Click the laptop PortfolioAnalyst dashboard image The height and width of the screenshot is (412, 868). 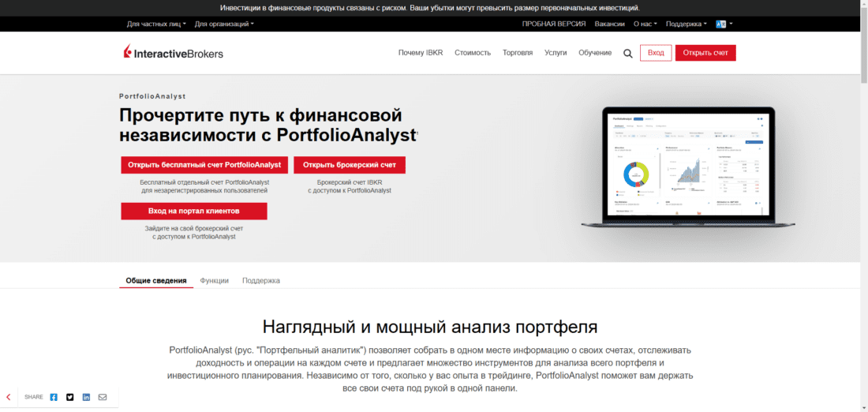coord(688,167)
